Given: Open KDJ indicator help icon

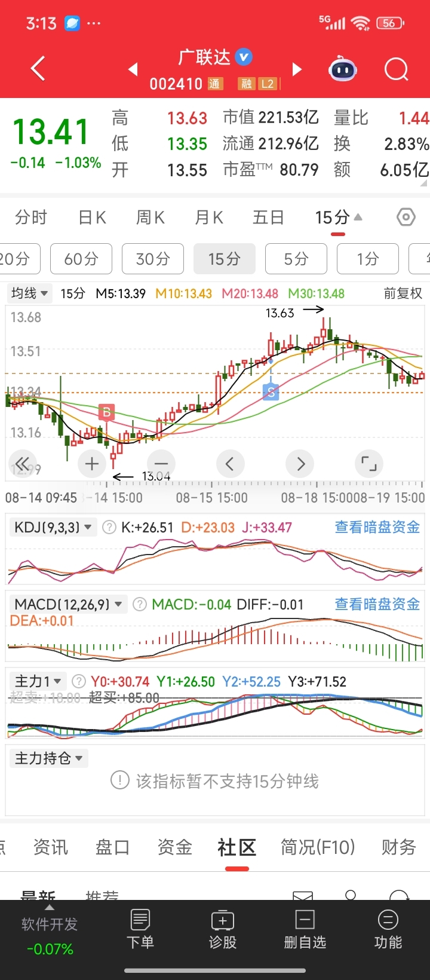Looking at the screenshot, I should tap(109, 528).
